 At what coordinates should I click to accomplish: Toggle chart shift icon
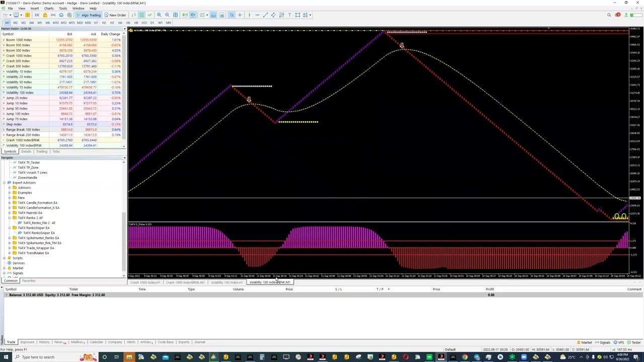coord(193,15)
